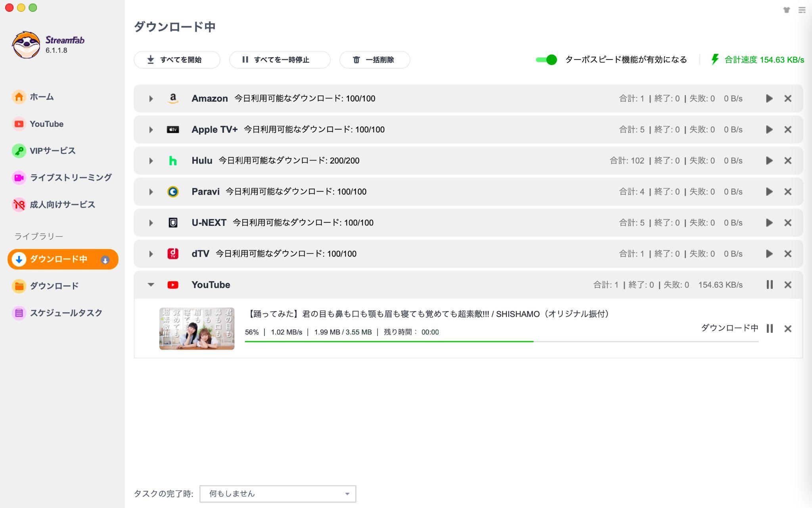Click the Amazon logo icon
812x508 pixels.
173,98
